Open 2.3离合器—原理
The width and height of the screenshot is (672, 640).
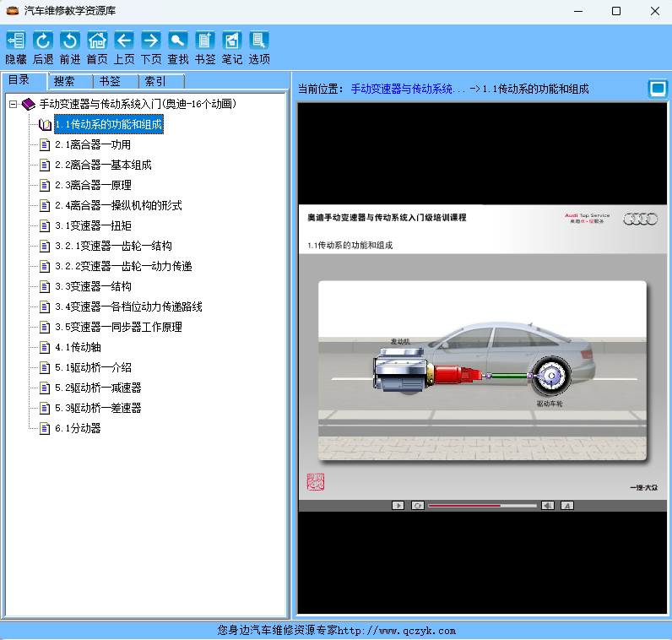[x=93, y=185]
